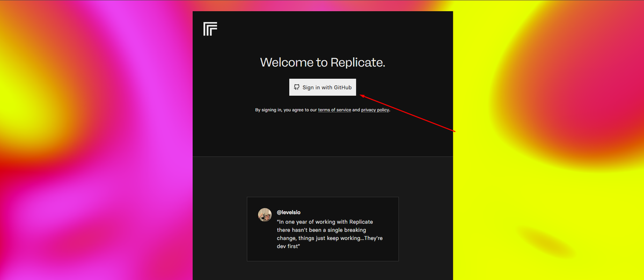Click the Welcome to Replicate heading
This screenshot has width=644, height=280.
323,62
